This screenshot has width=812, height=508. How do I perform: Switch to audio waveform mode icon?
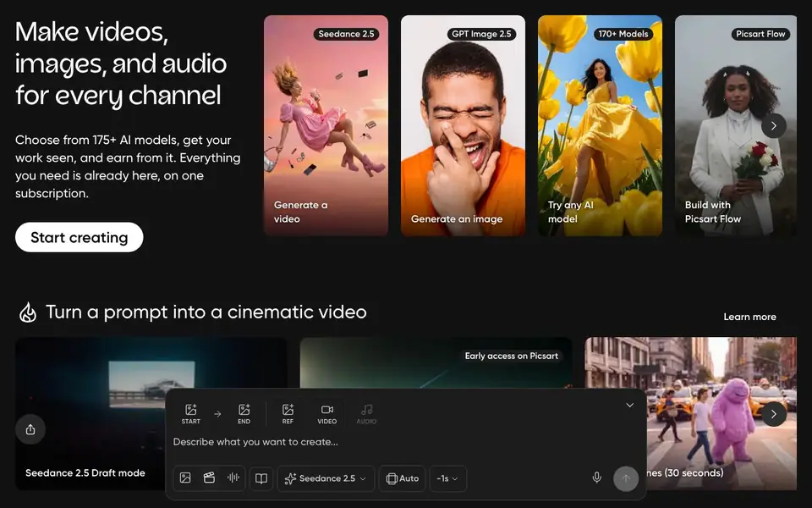[233, 478]
